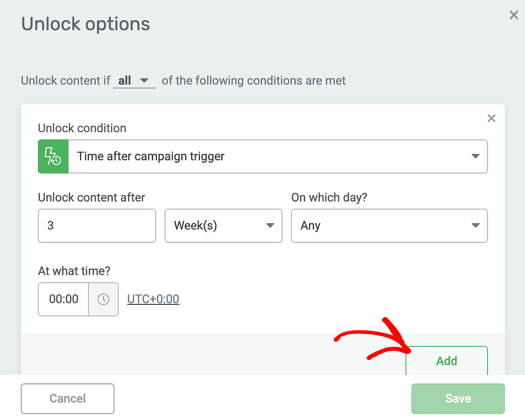
Task: Click the Save button
Action: tap(458, 398)
